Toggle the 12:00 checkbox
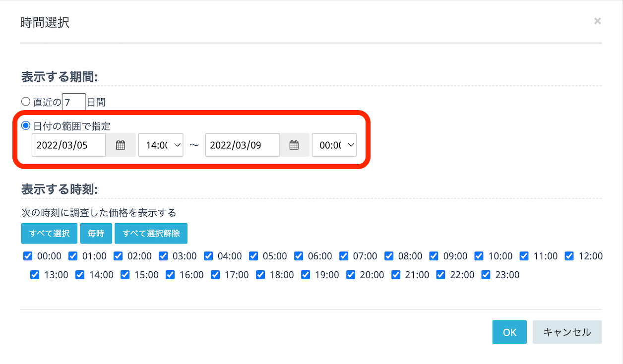623x364 pixels. [x=569, y=256]
